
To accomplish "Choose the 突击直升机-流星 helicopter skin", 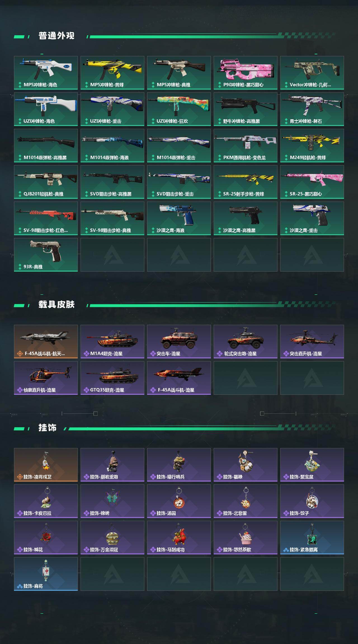I will [x=312, y=342].
